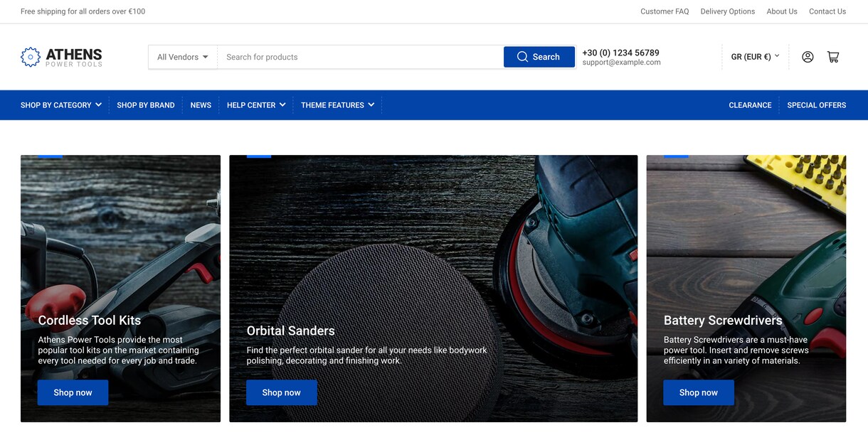Open the shopping cart icon
This screenshot has height=435, width=868.
[833, 57]
